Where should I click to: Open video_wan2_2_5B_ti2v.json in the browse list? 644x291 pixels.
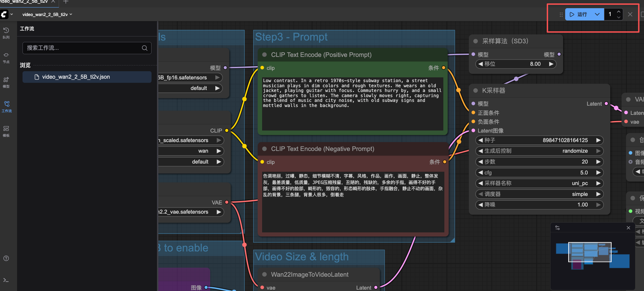(x=76, y=77)
